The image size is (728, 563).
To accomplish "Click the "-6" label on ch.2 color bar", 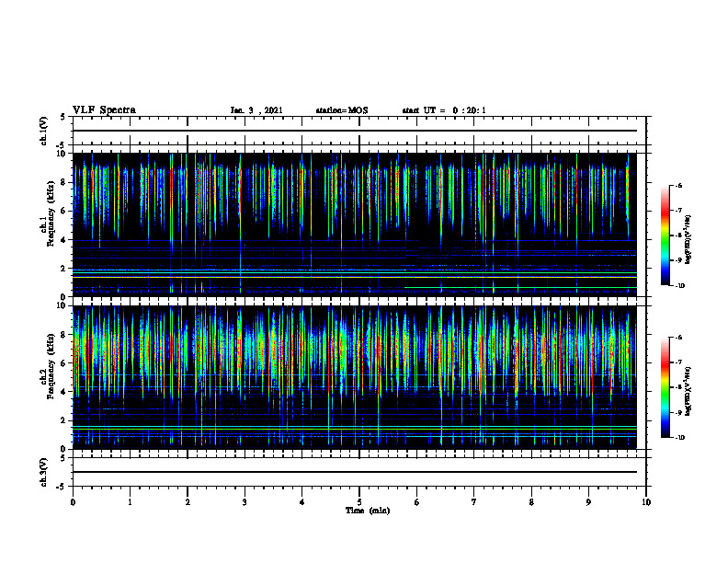I will click(x=679, y=338).
